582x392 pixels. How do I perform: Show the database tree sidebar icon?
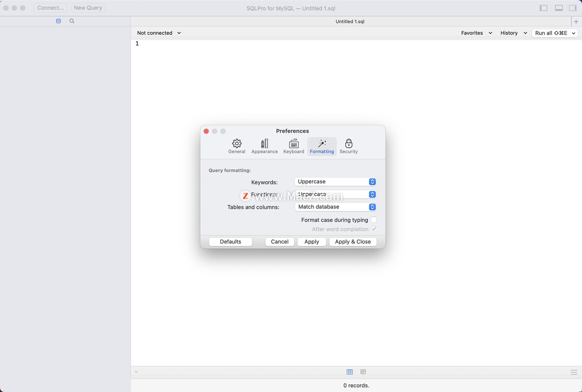pos(59,21)
